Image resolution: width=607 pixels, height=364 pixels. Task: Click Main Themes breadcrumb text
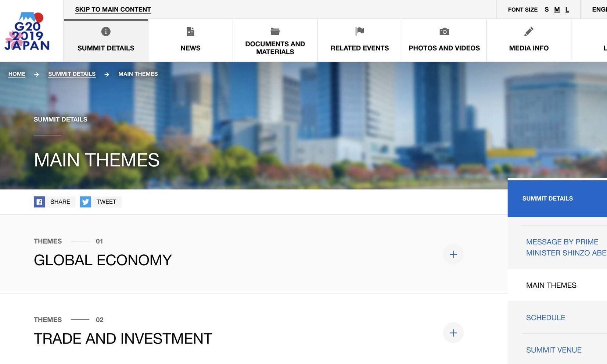(x=138, y=74)
